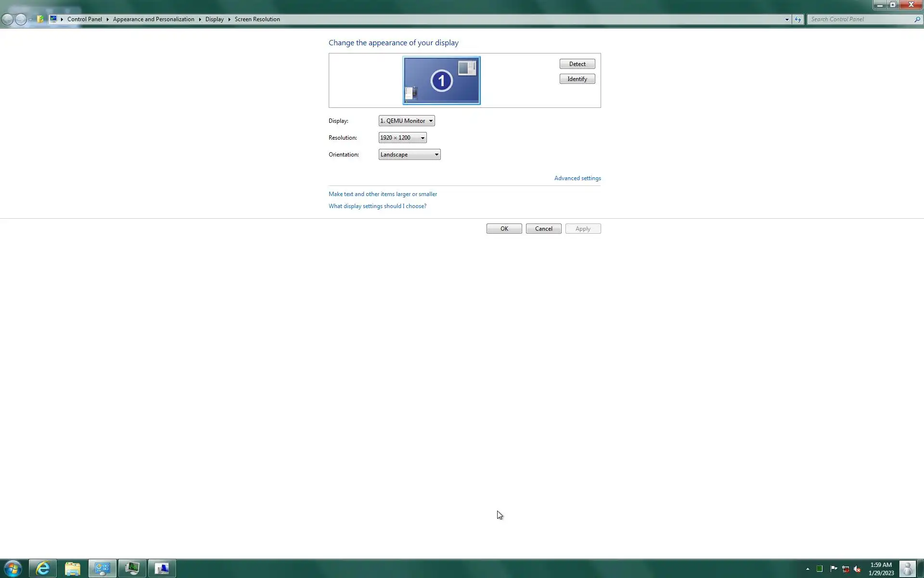Open Task Manager icon in the taskbar
This screenshot has width=924, height=578.
(x=132, y=568)
